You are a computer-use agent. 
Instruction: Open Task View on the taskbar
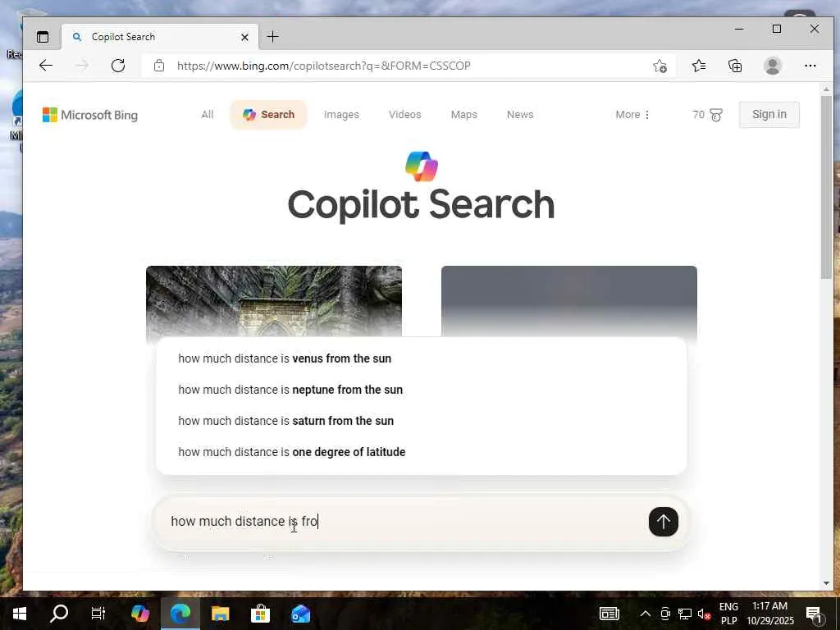click(x=98, y=614)
